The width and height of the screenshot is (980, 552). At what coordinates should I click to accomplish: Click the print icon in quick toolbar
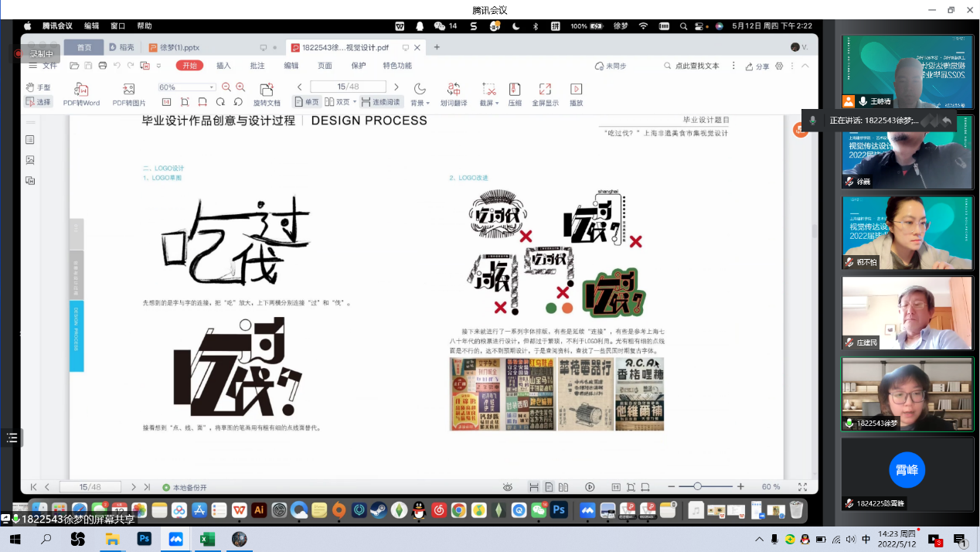click(x=103, y=66)
